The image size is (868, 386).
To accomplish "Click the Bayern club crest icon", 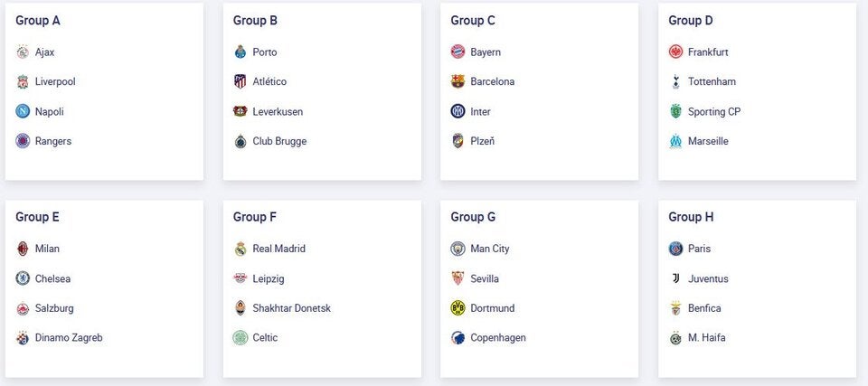I will pos(458,52).
